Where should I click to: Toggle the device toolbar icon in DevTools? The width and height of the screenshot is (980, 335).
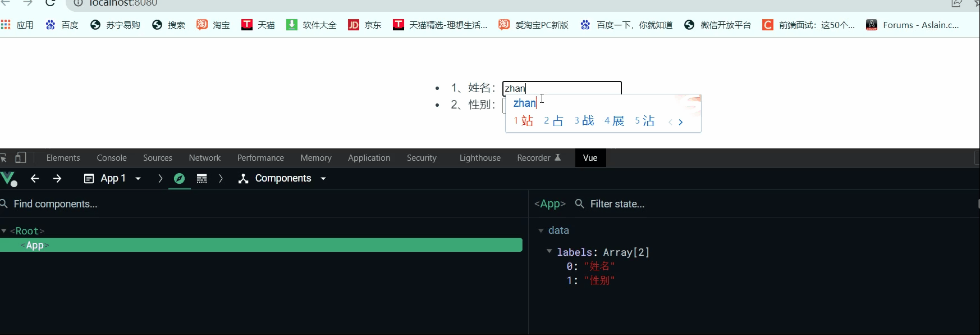tap(21, 158)
